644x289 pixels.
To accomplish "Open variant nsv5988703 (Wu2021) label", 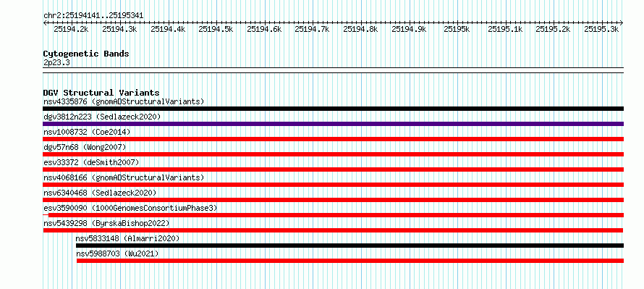I will pos(117,254).
